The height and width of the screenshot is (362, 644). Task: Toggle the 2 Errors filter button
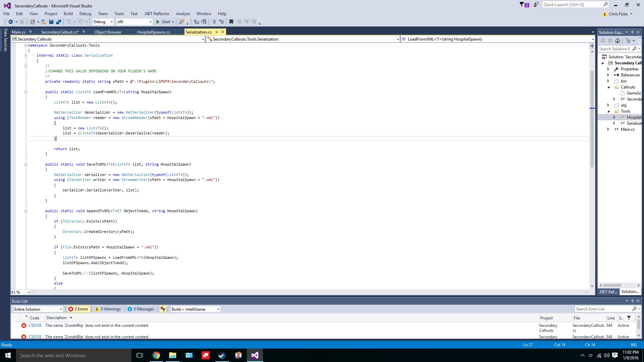78,309
